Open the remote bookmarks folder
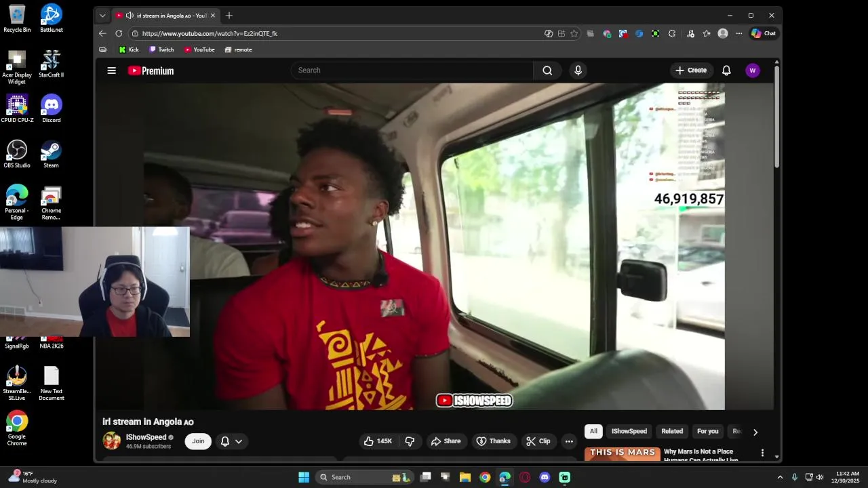868x488 pixels. (238, 49)
